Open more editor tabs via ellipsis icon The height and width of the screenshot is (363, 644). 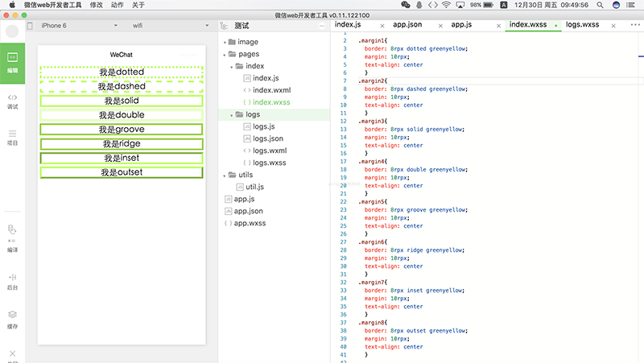point(635,25)
